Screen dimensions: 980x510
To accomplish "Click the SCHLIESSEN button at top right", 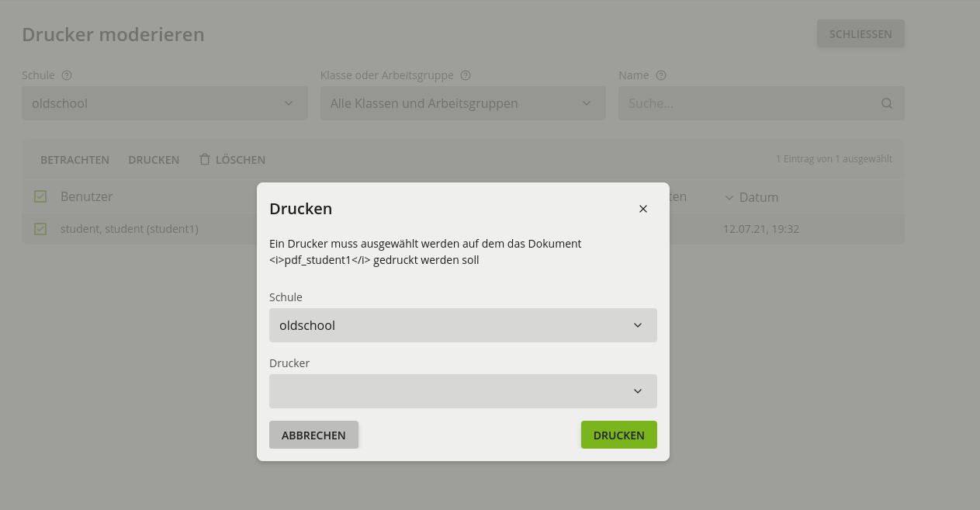I will pyautogui.click(x=861, y=34).
